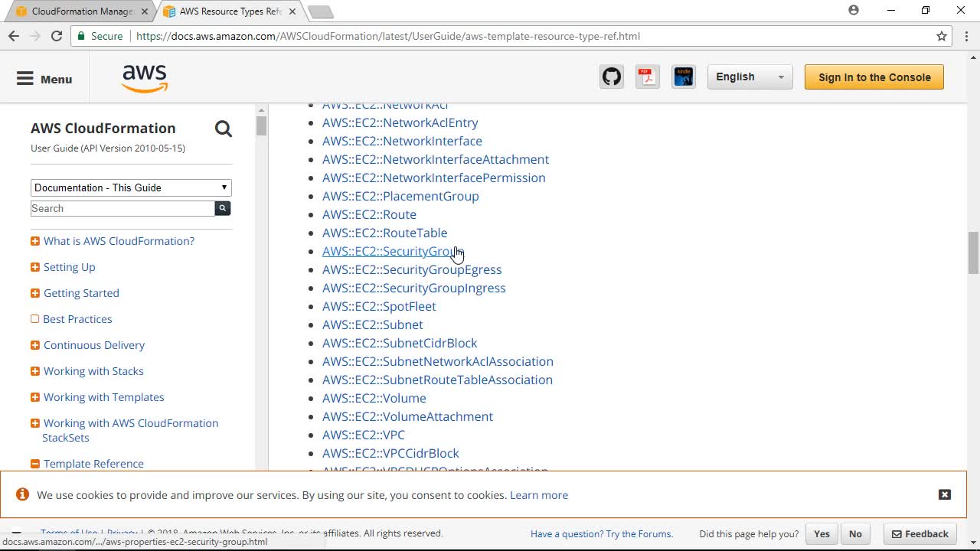Open Working with Stacks in the sidebar
This screenshot has height=551, width=980.
click(93, 371)
